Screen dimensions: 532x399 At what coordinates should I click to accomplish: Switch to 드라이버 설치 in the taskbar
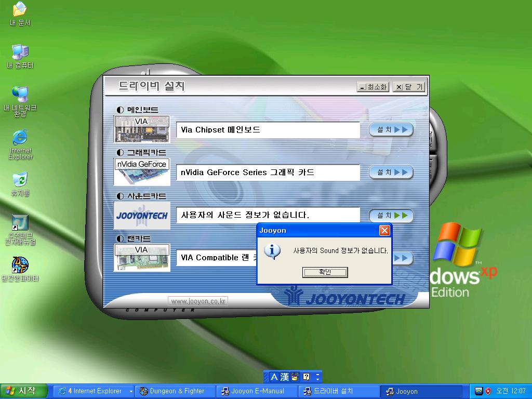338,391
